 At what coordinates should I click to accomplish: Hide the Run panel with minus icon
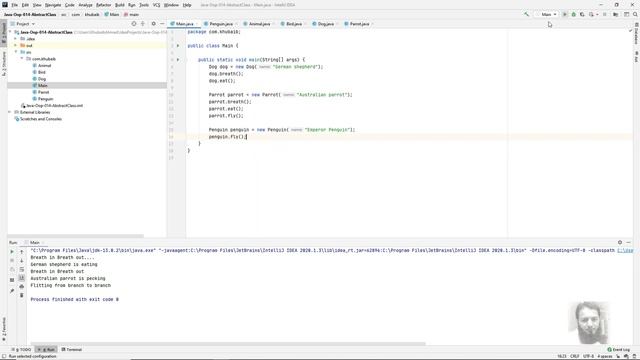(x=629, y=242)
